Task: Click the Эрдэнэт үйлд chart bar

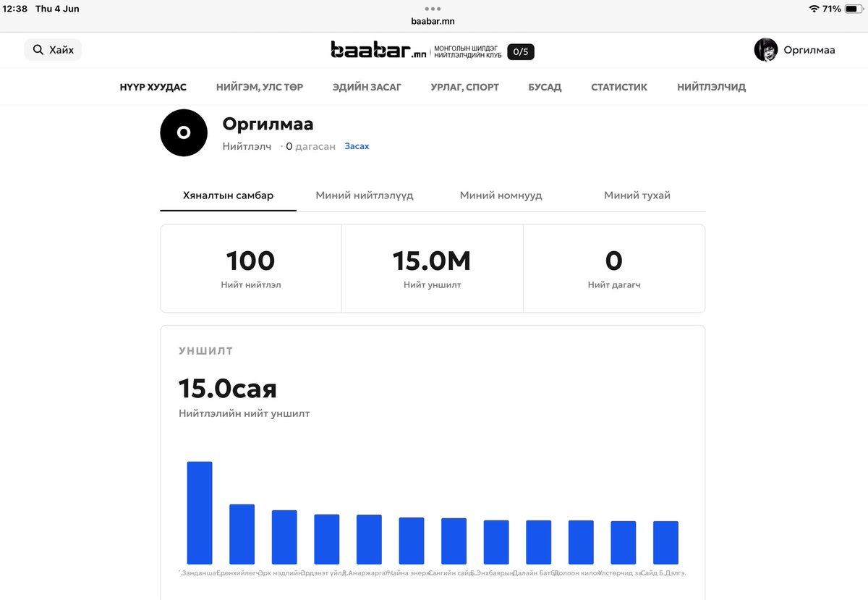Action: point(327,539)
